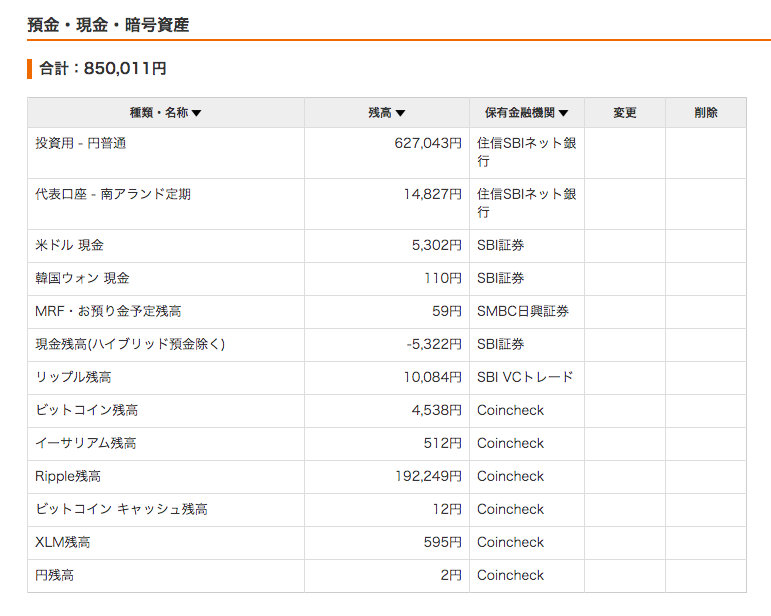Click the 預金・現金・暗号資産 section heading
Viewport: 771px width, 616px height.
pyautogui.click(x=108, y=25)
